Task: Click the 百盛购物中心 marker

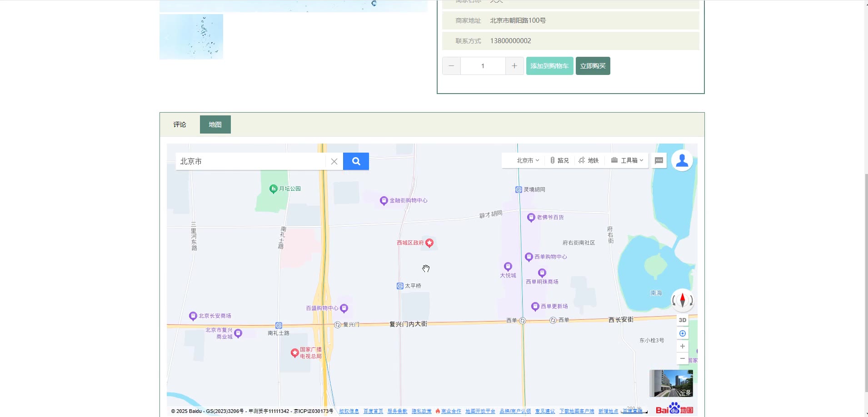Action: click(344, 308)
